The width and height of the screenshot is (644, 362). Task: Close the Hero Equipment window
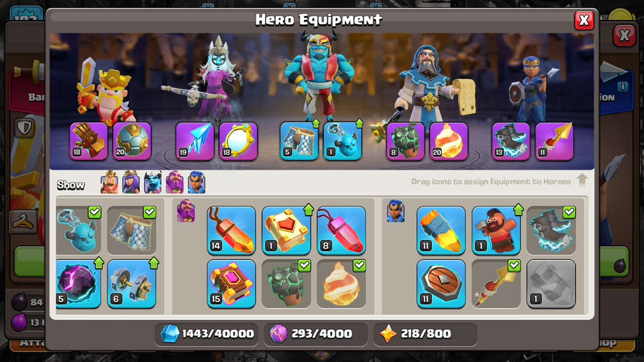584,20
